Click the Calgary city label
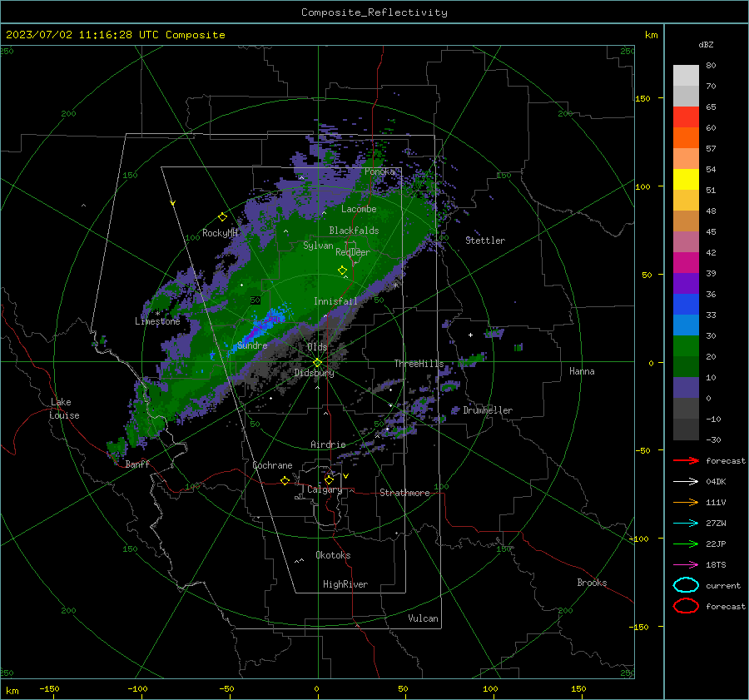The image size is (749, 700). coord(325,489)
